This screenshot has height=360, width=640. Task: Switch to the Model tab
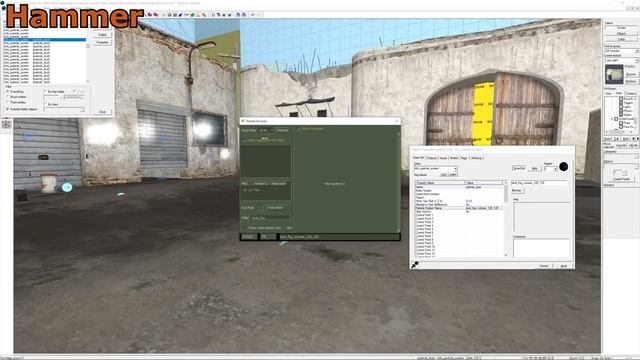pyautogui.click(x=453, y=158)
